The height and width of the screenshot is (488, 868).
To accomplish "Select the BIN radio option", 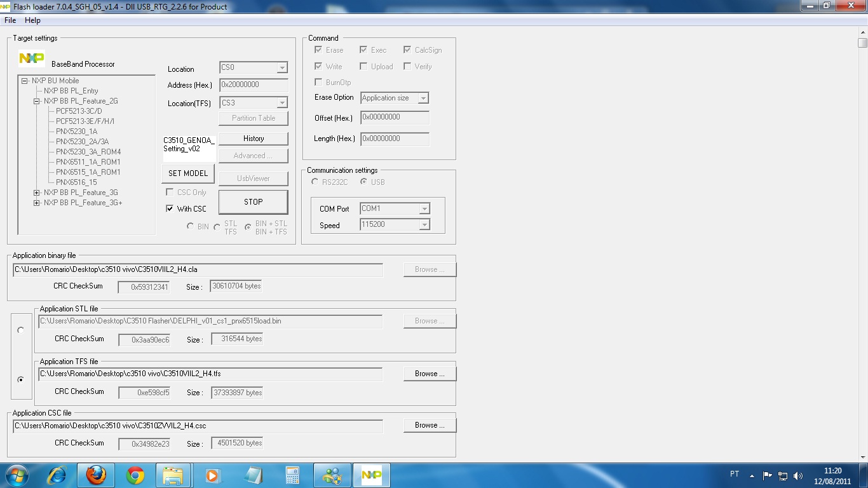I will click(190, 226).
